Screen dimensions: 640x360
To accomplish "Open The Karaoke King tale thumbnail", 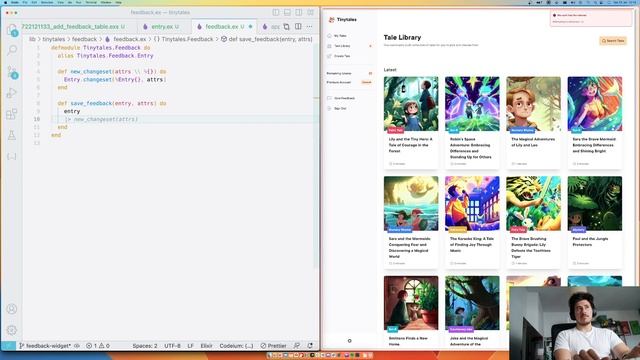I will pos(472,203).
